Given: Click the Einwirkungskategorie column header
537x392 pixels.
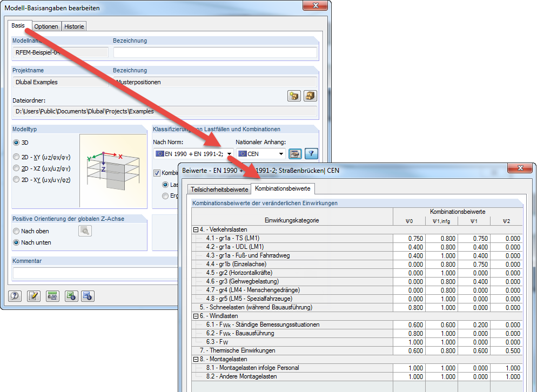Looking at the screenshot, I should tap(292, 217).
